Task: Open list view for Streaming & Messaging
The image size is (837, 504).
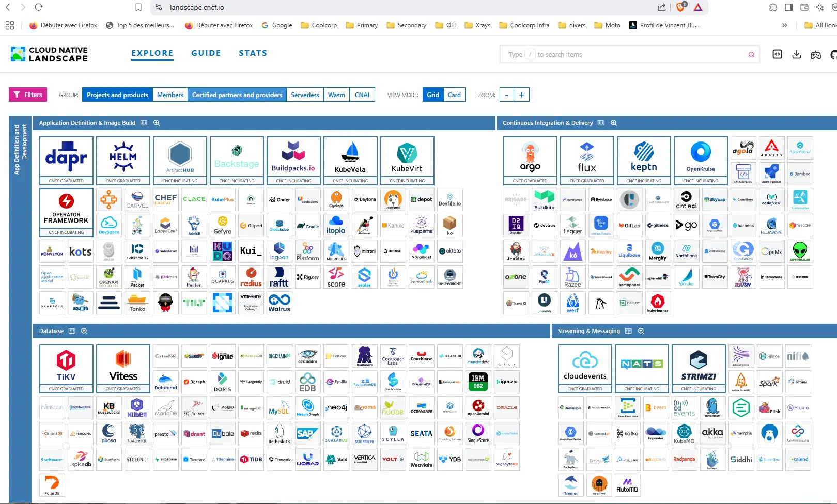Action: (628, 331)
